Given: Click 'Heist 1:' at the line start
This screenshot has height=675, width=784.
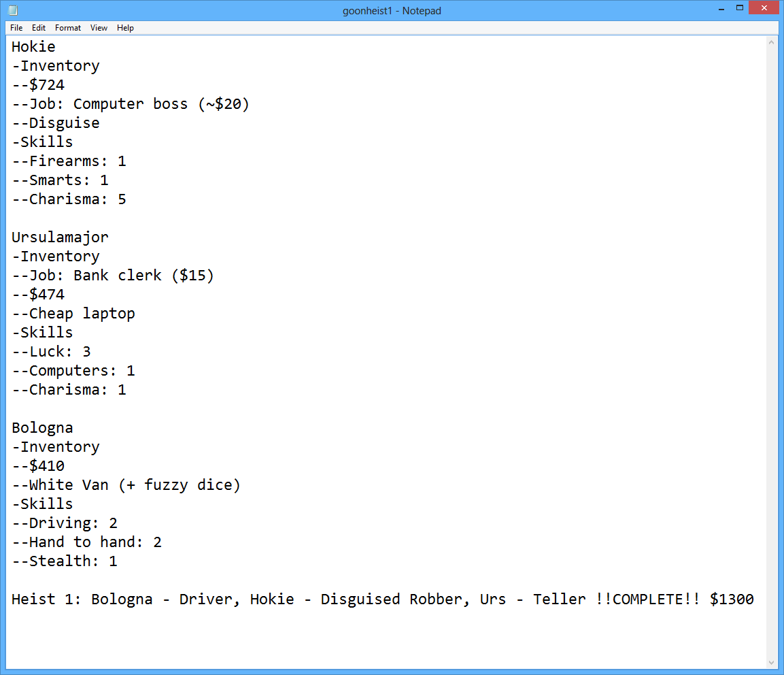Looking at the screenshot, I should click(46, 599).
